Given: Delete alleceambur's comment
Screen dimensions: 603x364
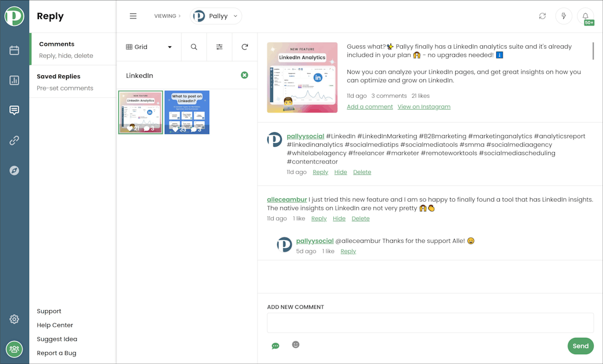Looking at the screenshot, I should tap(361, 219).
